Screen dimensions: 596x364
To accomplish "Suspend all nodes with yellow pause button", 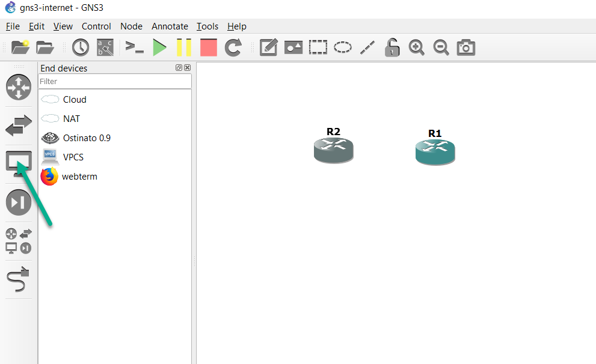I will pyautogui.click(x=184, y=47).
